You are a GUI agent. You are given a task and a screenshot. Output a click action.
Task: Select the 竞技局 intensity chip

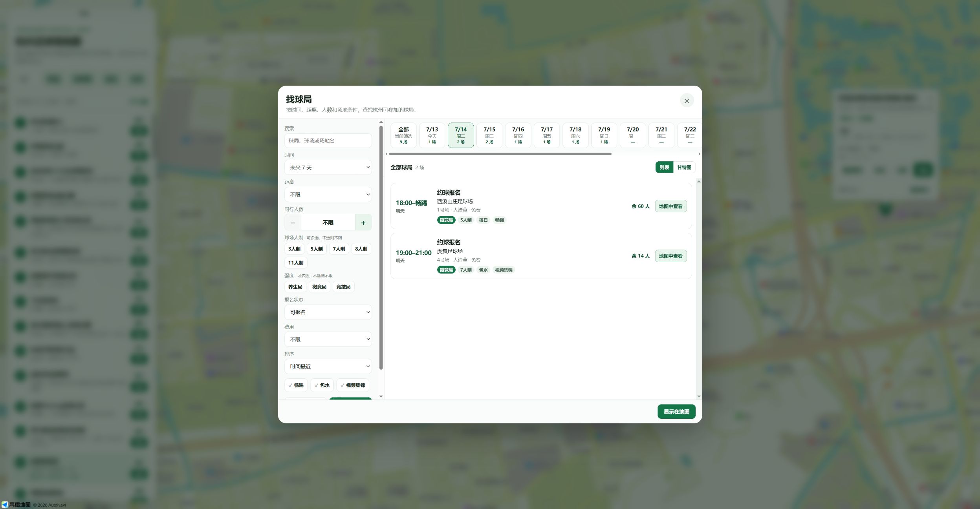pyautogui.click(x=344, y=287)
